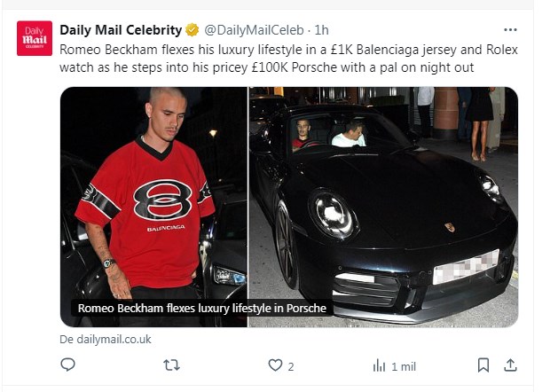This screenshot has height=392, width=550.
Task: Open the Daily Mail Celebrity profile avatar
Action: 35,38
